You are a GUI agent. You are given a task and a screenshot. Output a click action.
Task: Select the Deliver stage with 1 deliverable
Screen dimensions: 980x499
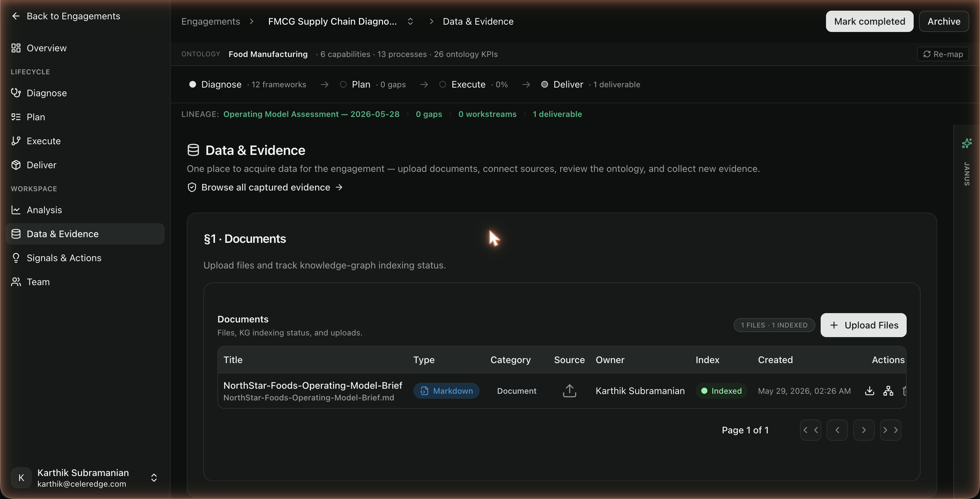(590, 84)
